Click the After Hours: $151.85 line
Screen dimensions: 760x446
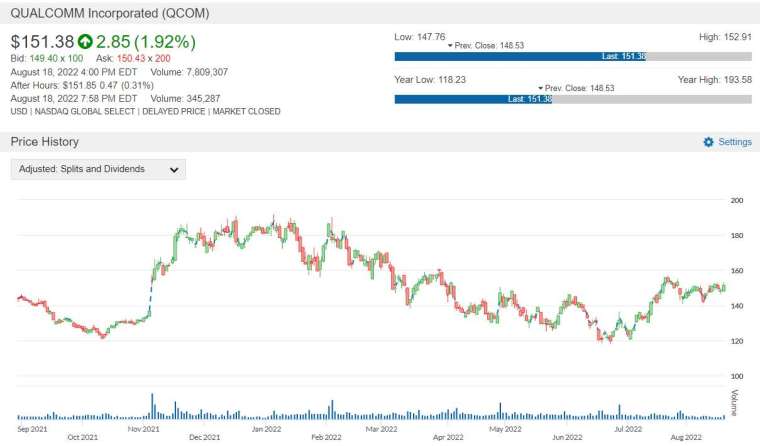(82, 85)
